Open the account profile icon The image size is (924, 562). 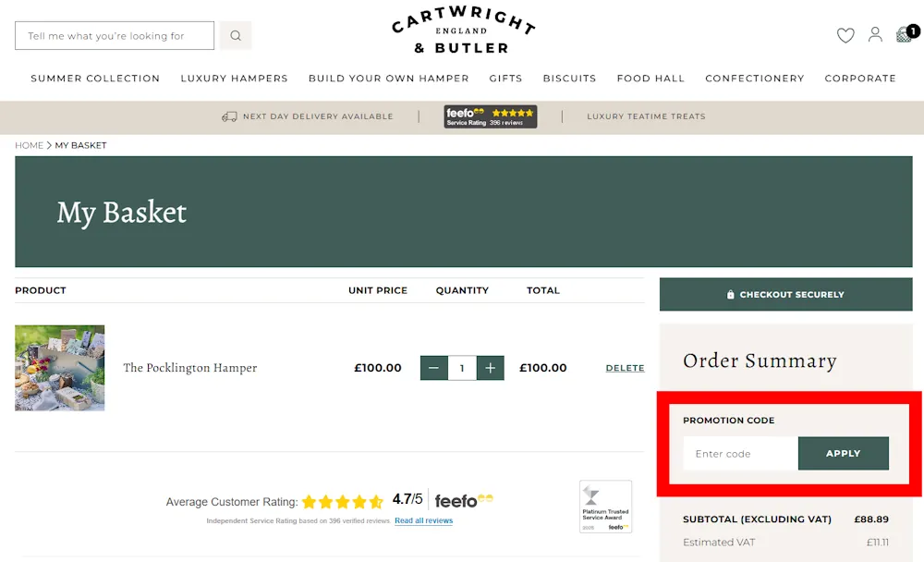tap(875, 35)
